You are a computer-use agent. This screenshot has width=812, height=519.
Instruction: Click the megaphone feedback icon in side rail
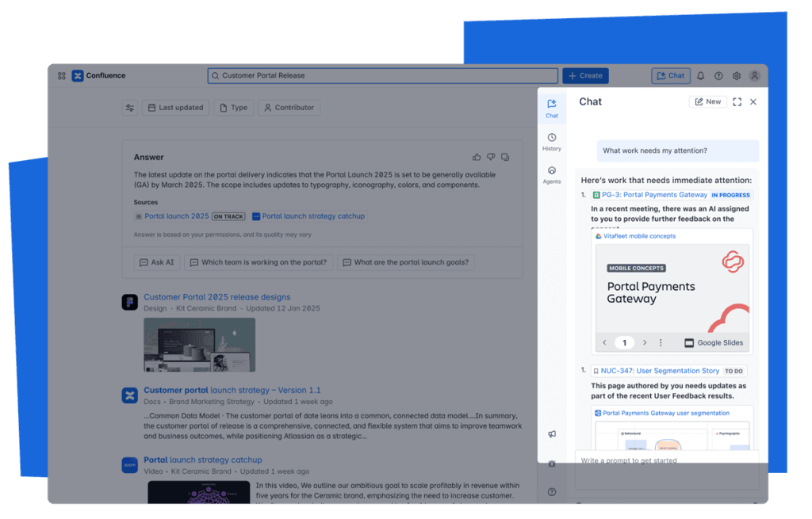pyautogui.click(x=552, y=434)
